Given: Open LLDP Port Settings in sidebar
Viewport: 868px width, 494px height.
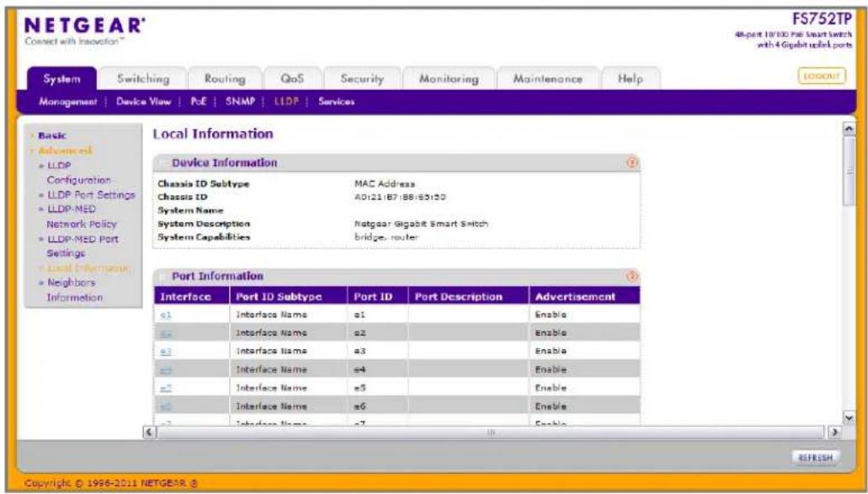Looking at the screenshot, I should click(91, 194).
